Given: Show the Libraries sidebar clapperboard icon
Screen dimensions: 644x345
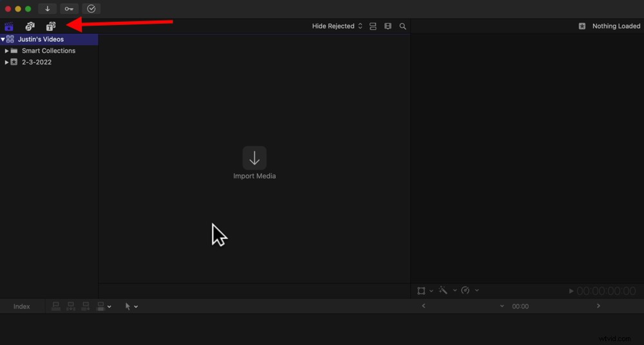Looking at the screenshot, I should (x=9, y=26).
